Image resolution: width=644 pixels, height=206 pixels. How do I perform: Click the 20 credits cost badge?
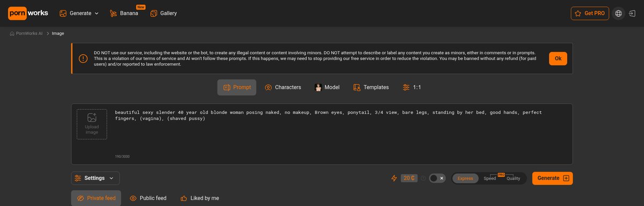(409, 178)
